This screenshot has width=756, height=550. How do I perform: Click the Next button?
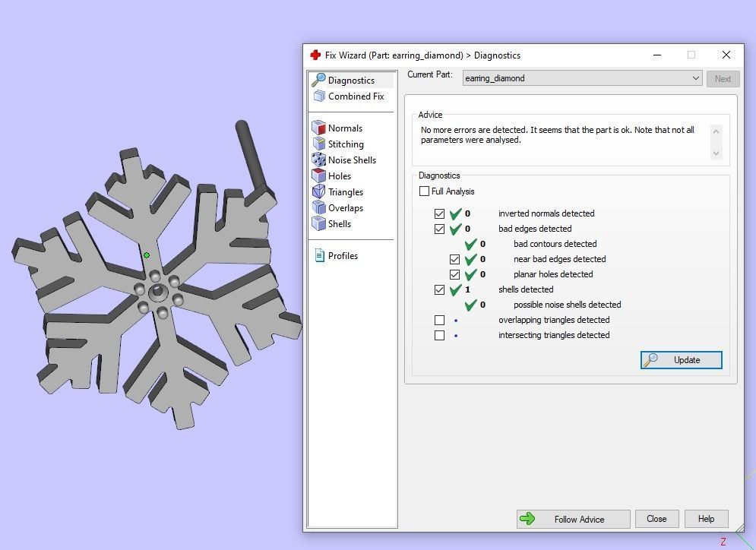coord(723,78)
